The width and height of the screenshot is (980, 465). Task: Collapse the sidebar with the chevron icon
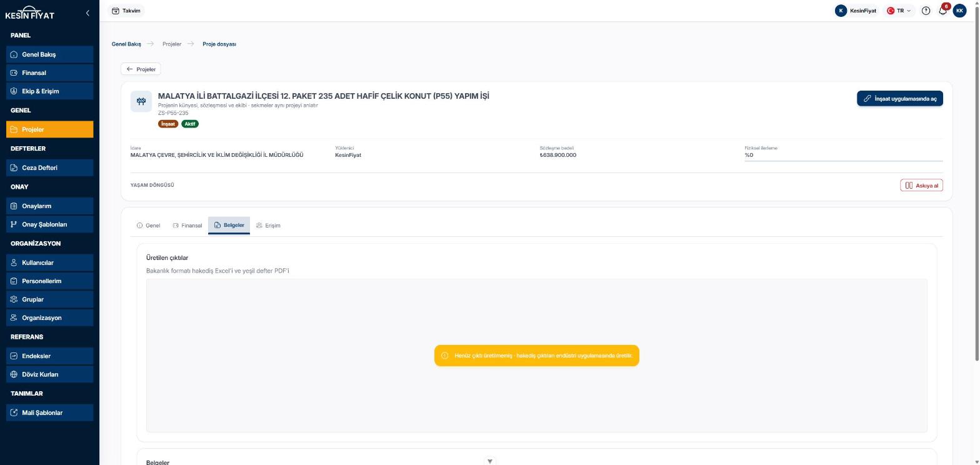[87, 12]
